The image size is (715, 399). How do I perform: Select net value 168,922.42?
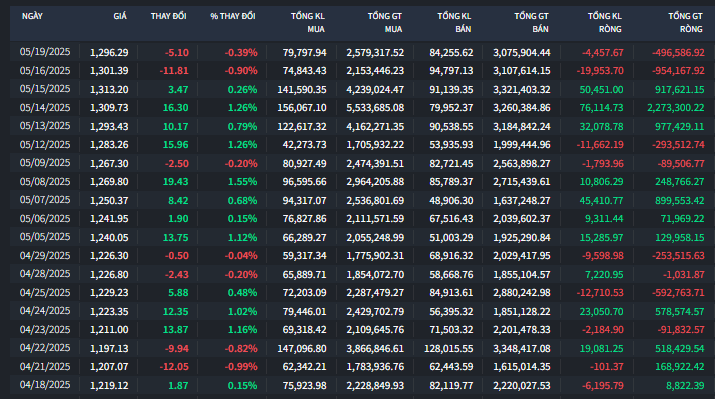[679, 367]
